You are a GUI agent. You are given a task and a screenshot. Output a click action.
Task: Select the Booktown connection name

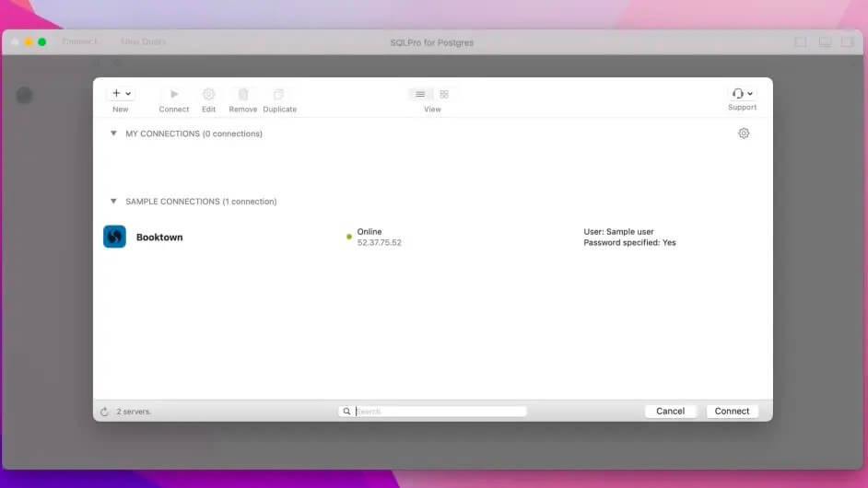tap(159, 238)
